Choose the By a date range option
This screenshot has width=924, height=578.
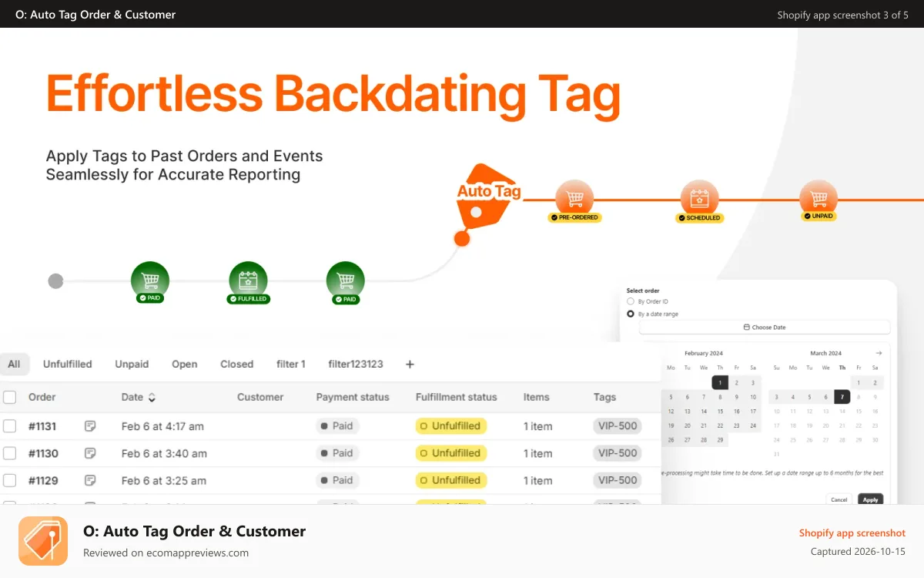pyautogui.click(x=631, y=314)
